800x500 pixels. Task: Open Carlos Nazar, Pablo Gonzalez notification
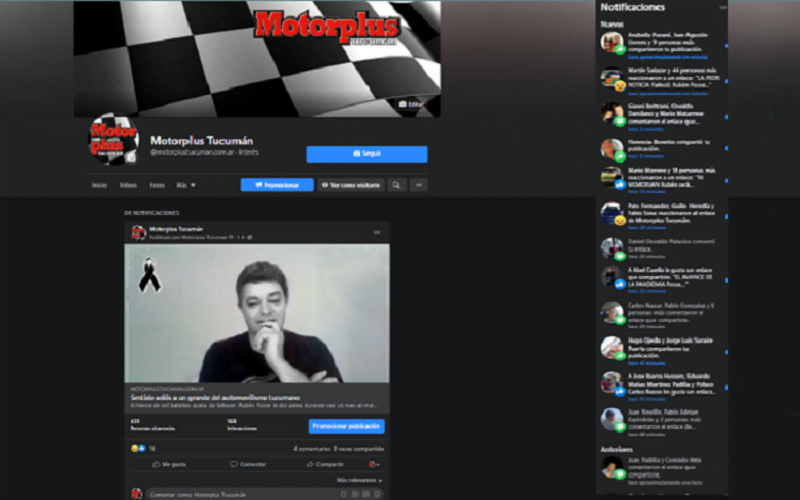pos(663,316)
